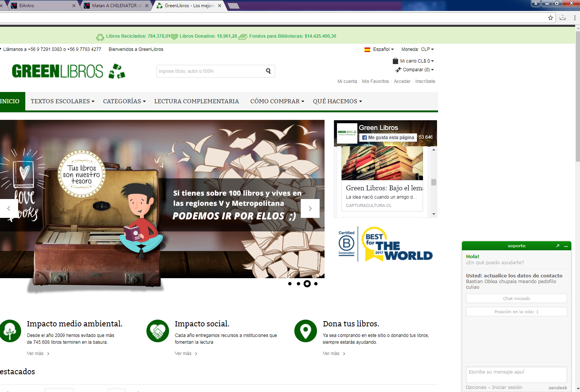The image size is (580, 392).
Task: Click the Facebook widget scroll down arrow
Action: [434, 214]
